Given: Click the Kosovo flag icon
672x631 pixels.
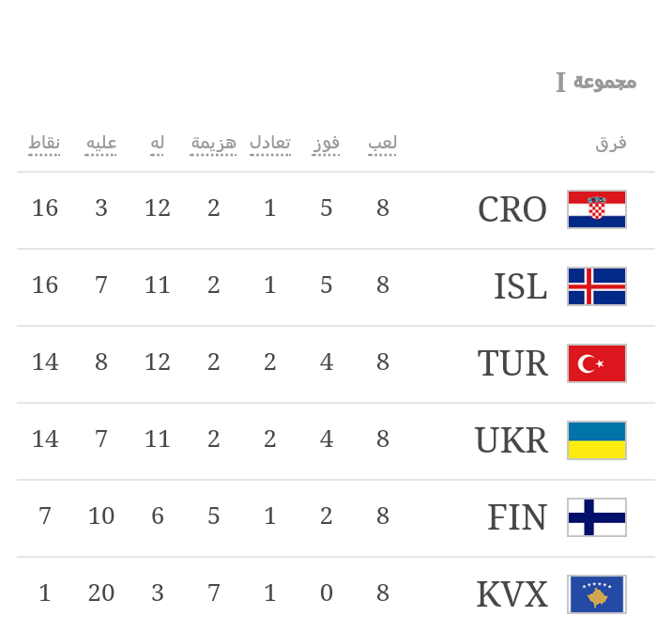Looking at the screenshot, I should [597, 594].
